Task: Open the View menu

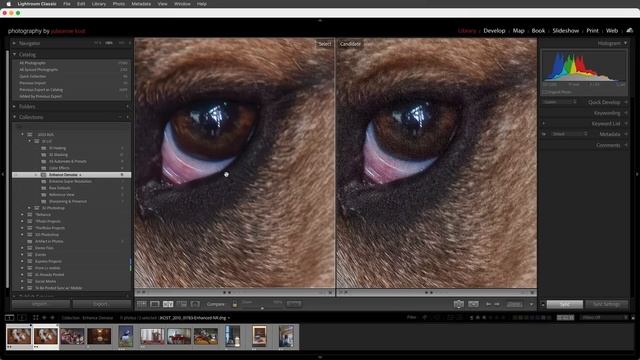Action: [162, 4]
